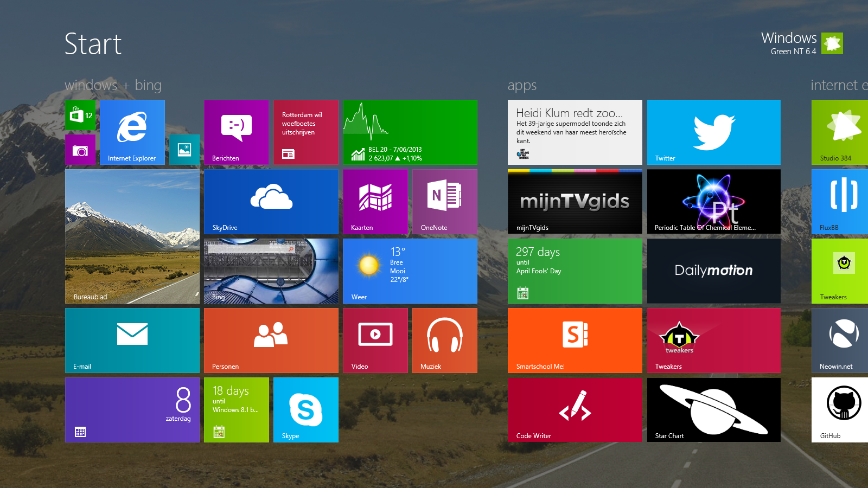The width and height of the screenshot is (868, 488).
Task: Launch the Skype tile
Action: coord(306,410)
